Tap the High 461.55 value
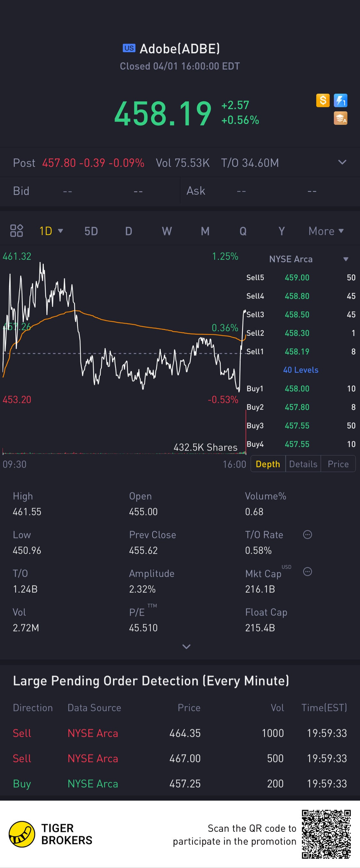This screenshot has height=868, width=360. [x=27, y=512]
